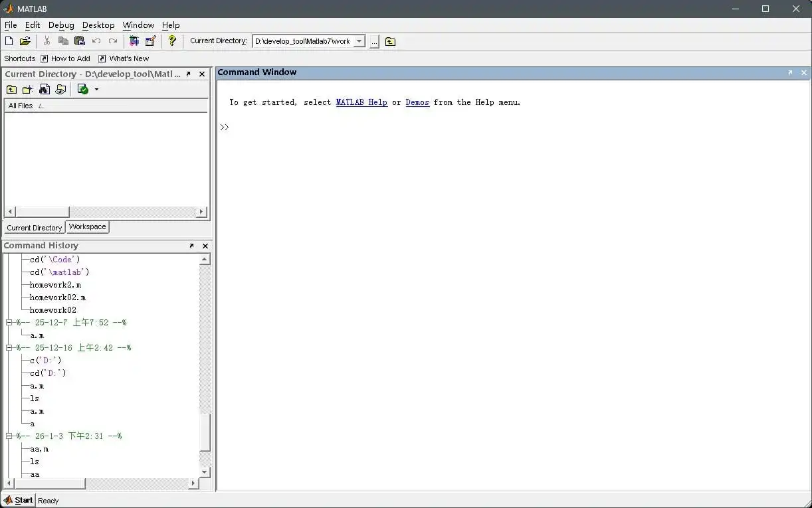Go up one directory level icon beside browse

click(390, 42)
